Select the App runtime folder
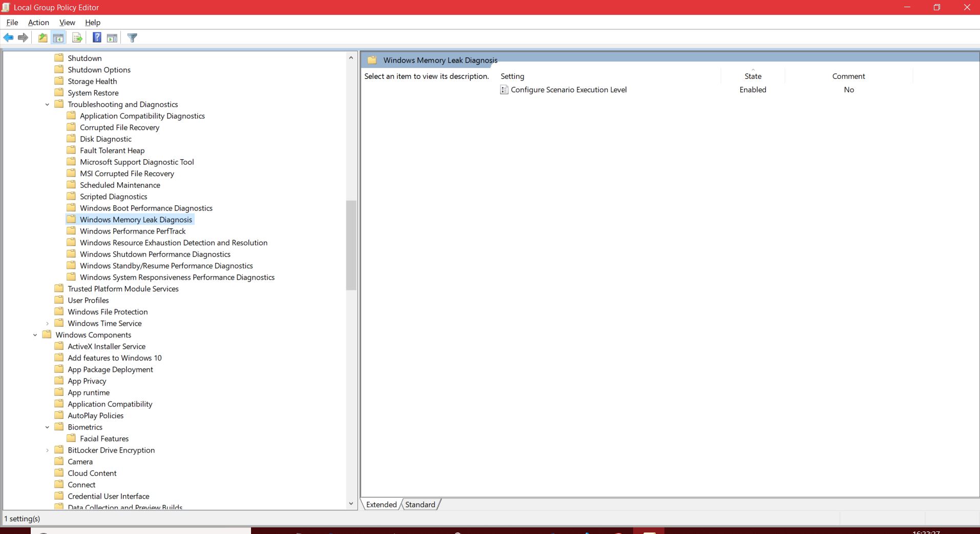This screenshot has width=980, height=534. pos(89,392)
